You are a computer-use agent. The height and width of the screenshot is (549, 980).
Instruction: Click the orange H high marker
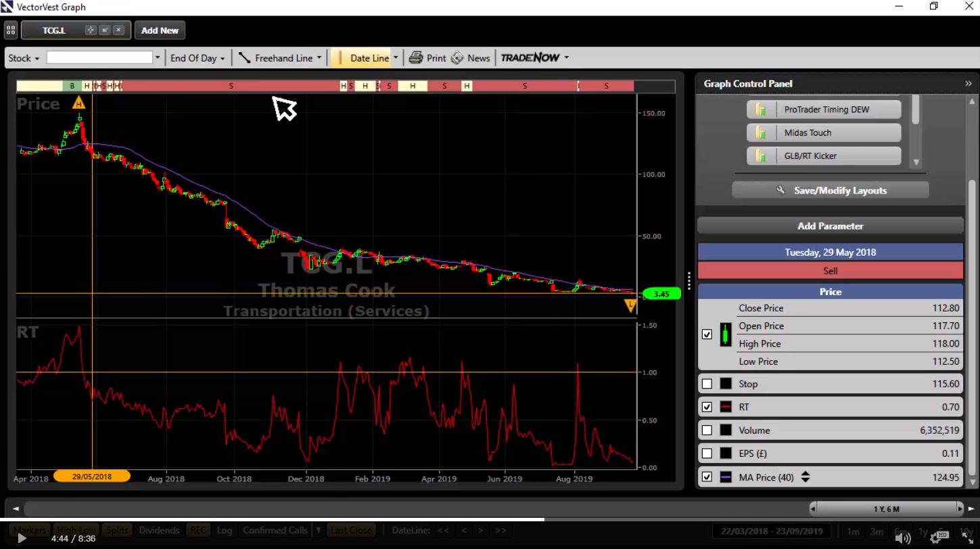pos(79,103)
